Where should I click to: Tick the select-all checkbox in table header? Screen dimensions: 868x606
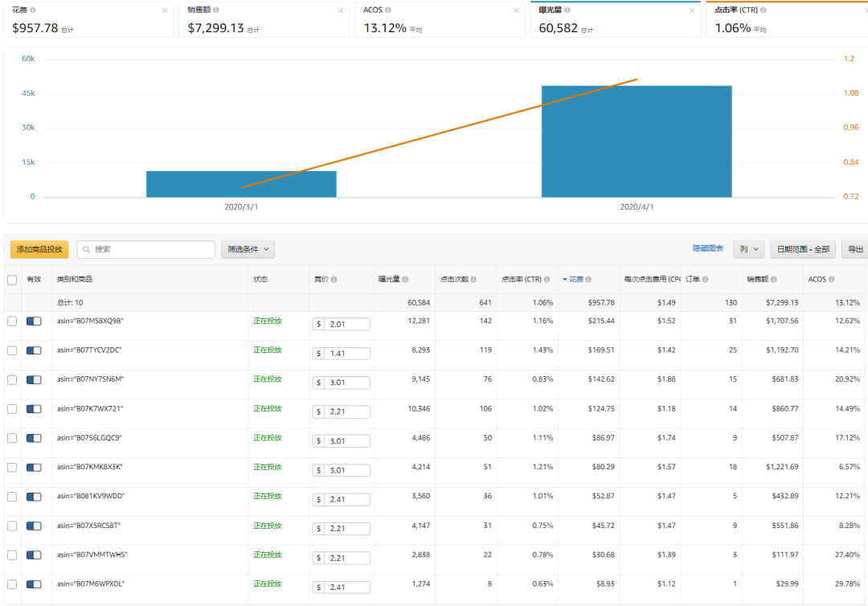click(11, 280)
